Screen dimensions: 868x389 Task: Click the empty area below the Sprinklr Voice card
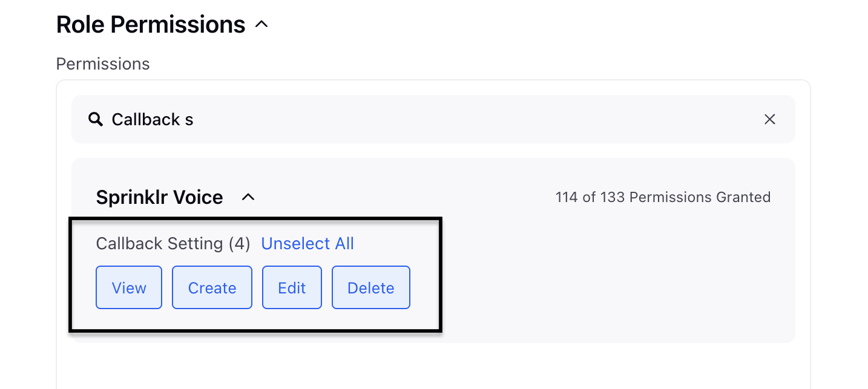tap(433, 366)
